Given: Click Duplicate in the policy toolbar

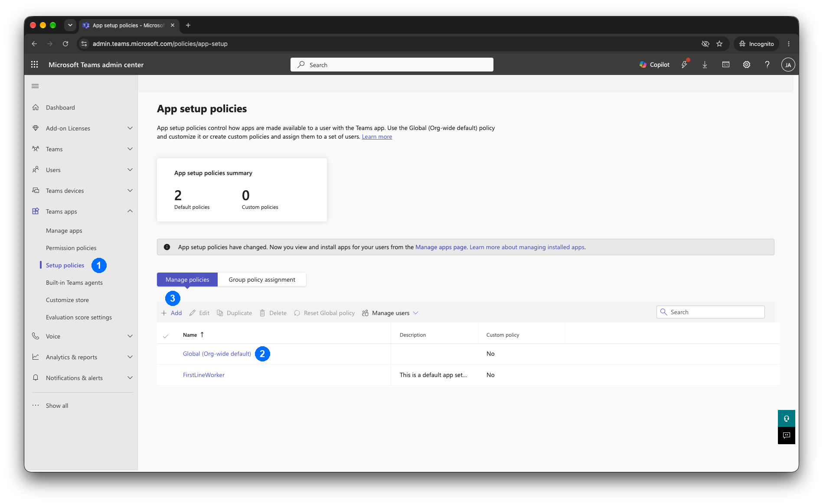Looking at the screenshot, I should point(235,313).
